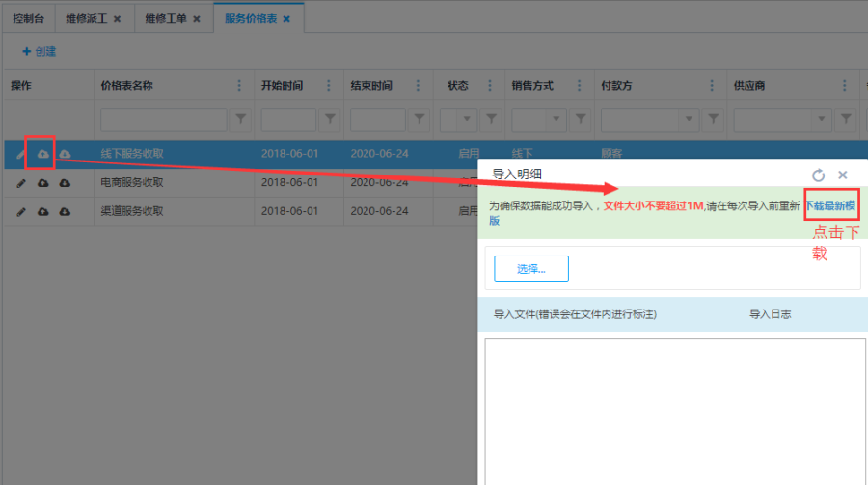
Task: Edit the 渠道服务收取 price table row
Action: [21, 211]
